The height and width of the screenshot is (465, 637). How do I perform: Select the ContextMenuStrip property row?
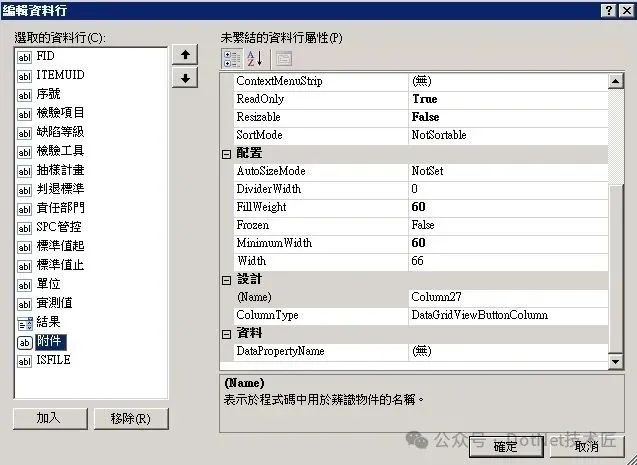[421, 81]
